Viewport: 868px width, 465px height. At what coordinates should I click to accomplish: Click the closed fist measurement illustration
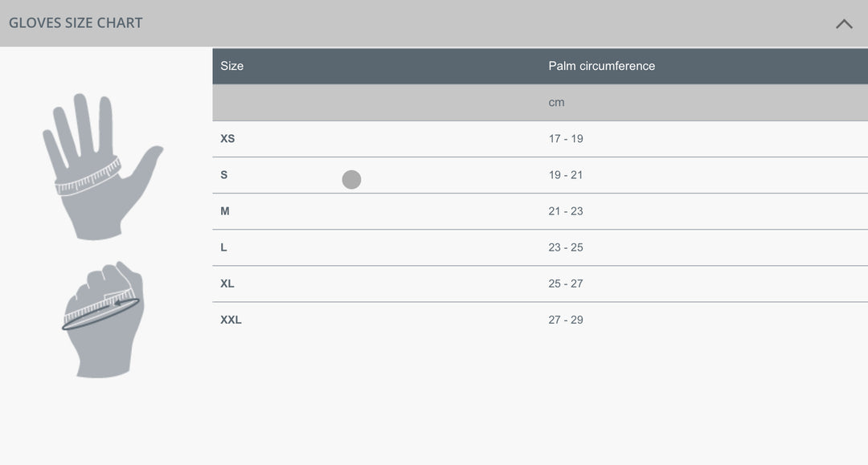coord(104,319)
